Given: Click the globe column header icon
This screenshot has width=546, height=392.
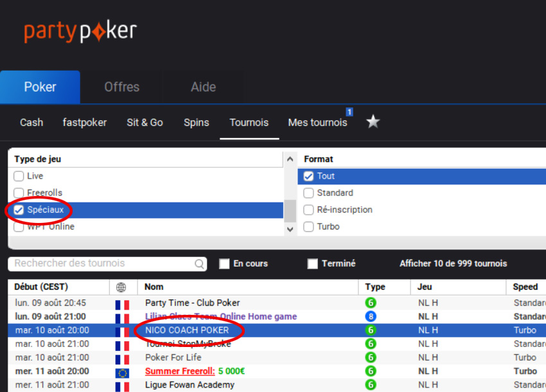Looking at the screenshot, I should [x=121, y=287].
